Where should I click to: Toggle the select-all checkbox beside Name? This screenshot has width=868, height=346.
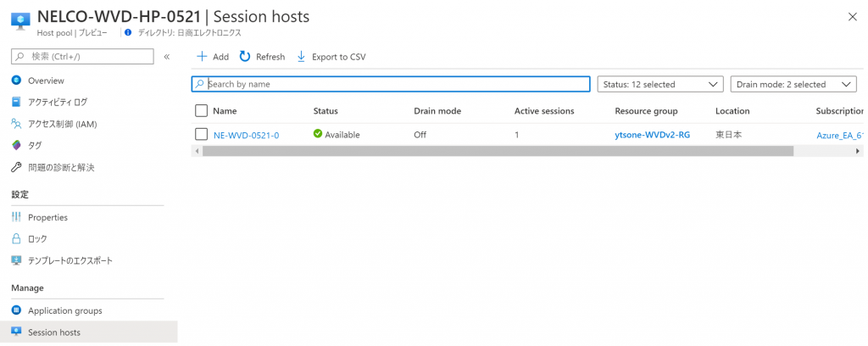201,110
